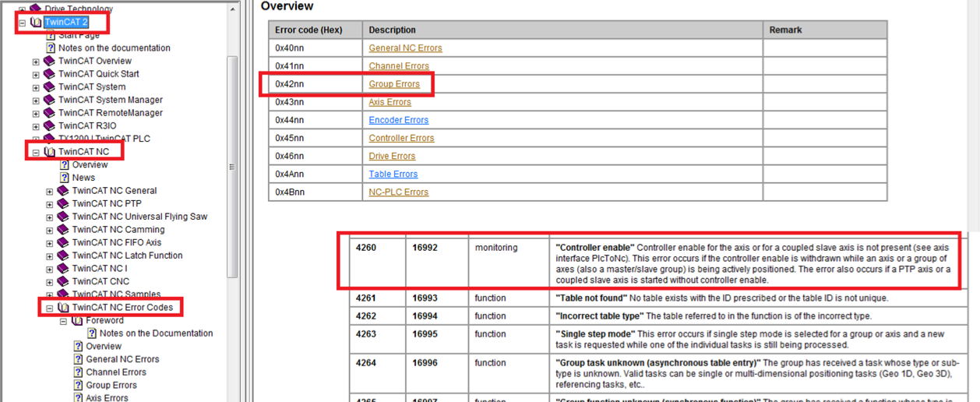Image resolution: width=980 pixels, height=402 pixels.
Task: Click the TwinCAT NC I book icon
Action: 63,269
